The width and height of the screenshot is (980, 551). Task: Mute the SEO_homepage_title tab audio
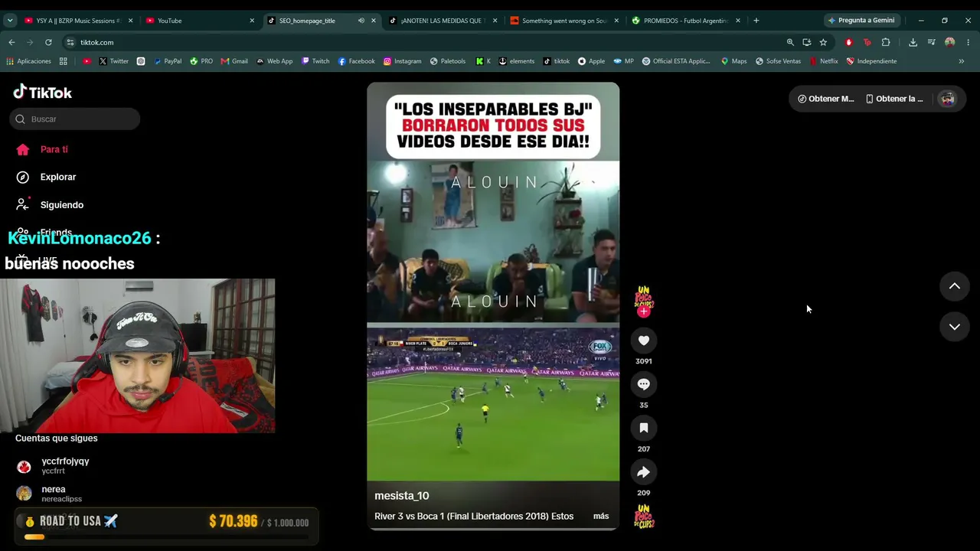coord(361,21)
